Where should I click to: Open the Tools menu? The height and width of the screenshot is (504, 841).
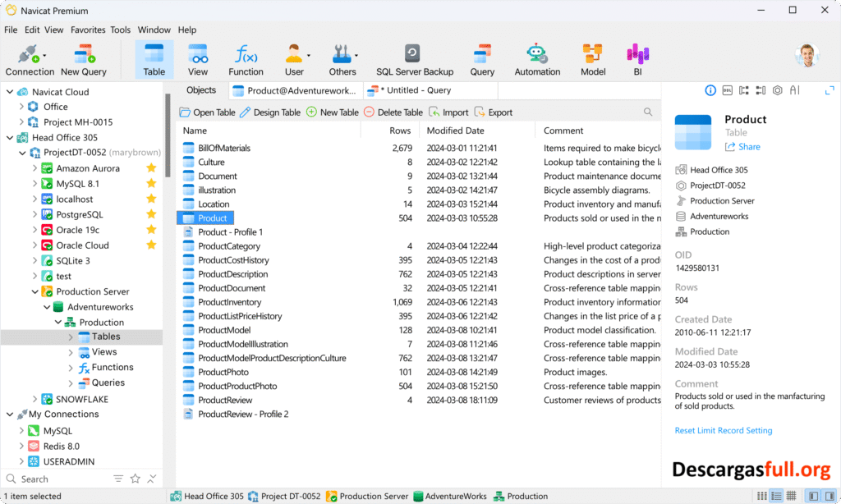[x=120, y=30]
